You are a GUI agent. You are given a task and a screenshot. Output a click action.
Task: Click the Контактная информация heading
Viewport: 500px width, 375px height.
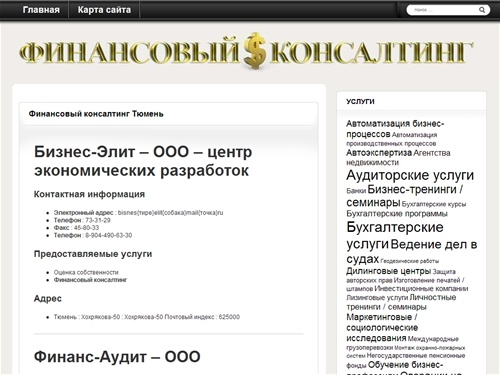click(89, 194)
